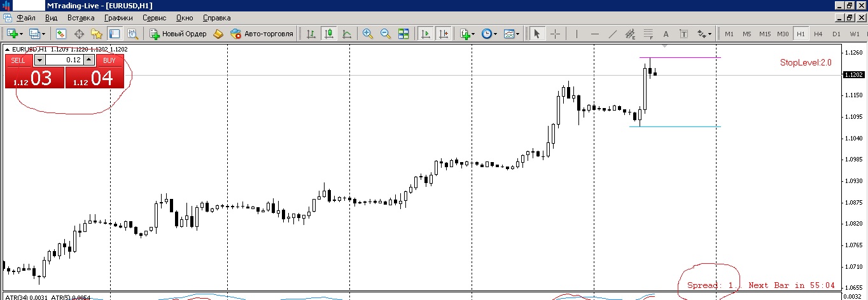Viewport: 868px width, 300px height.
Task: Open the Файл menu
Action: pyautogui.click(x=26, y=18)
